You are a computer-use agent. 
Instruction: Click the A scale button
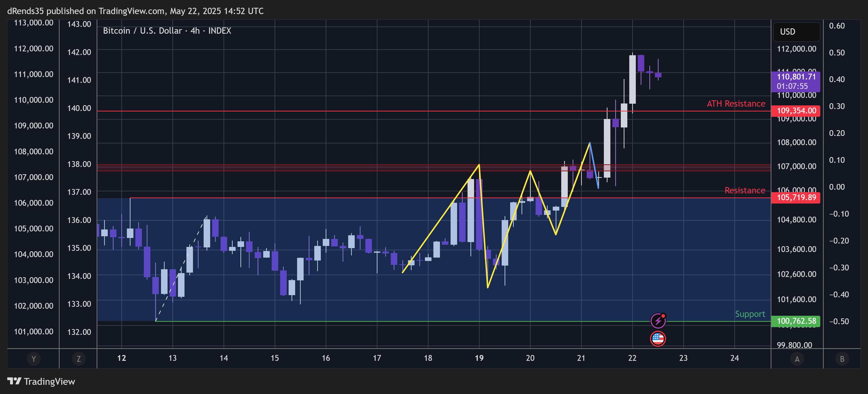pyautogui.click(x=797, y=359)
